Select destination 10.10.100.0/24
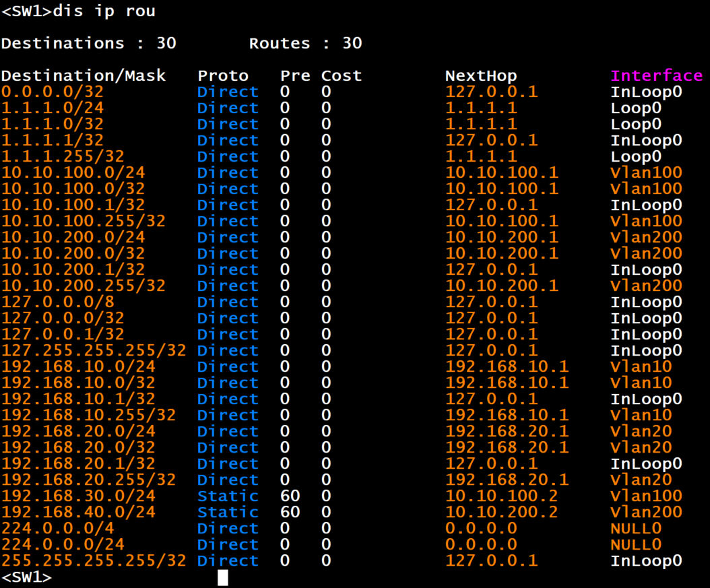Image resolution: width=710 pixels, height=588 pixels. [x=73, y=173]
